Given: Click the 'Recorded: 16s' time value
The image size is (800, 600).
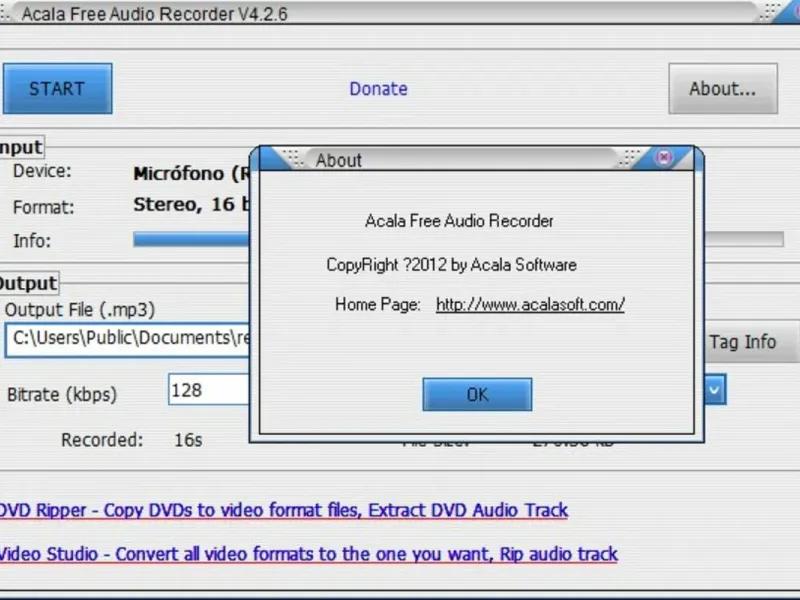Looking at the screenshot, I should point(188,440).
